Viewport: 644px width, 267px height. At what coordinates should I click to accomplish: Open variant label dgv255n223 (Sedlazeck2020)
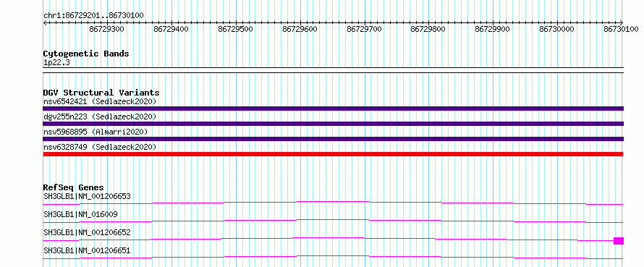(x=100, y=116)
